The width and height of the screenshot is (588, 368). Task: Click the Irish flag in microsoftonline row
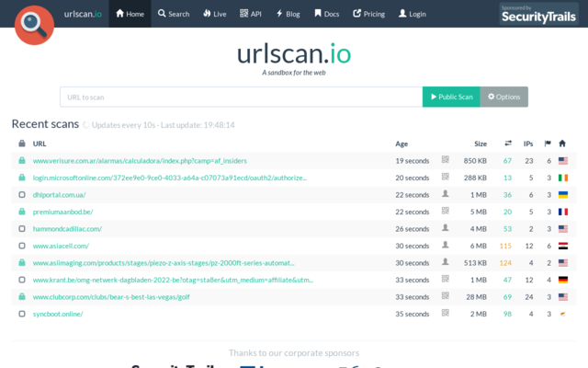563,178
